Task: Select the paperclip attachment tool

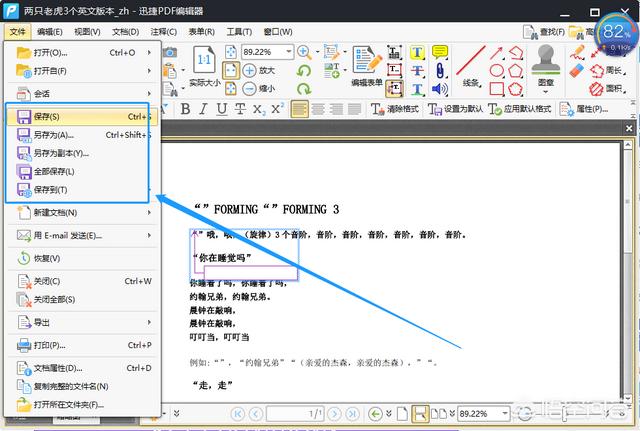Action: click(440, 71)
